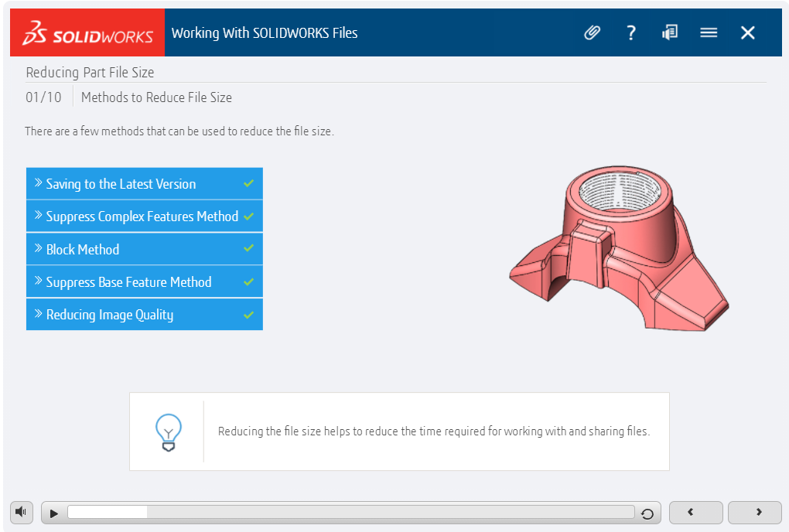Open the hamburger menu
Viewport: 789px width, 532px height.
click(x=709, y=32)
